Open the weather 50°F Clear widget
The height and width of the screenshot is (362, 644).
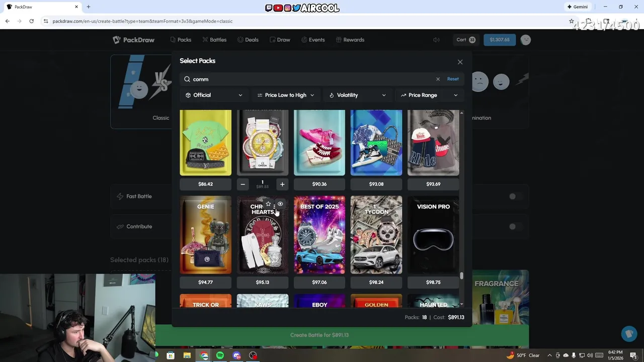[x=523, y=355]
